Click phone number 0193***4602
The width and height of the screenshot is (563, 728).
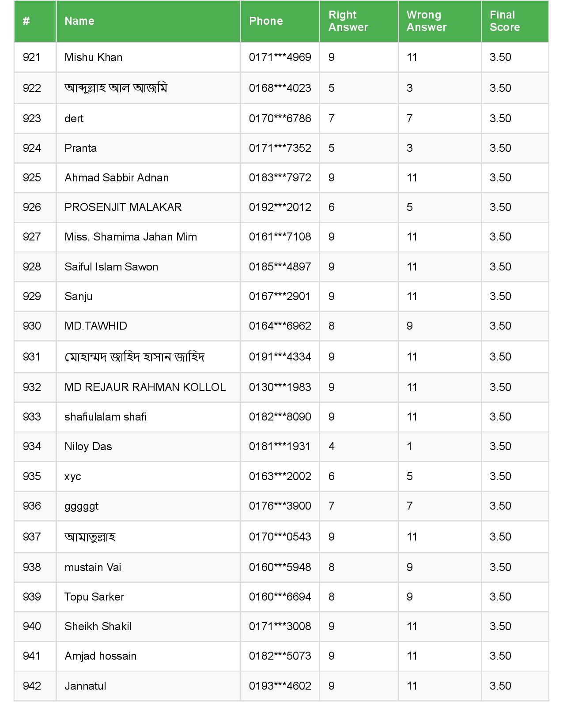coord(280,686)
